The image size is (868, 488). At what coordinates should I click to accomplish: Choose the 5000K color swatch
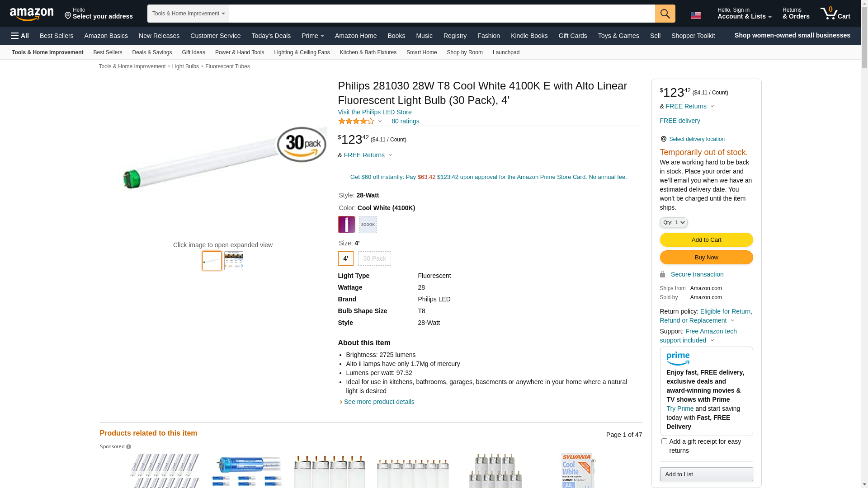click(x=368, y=225)
